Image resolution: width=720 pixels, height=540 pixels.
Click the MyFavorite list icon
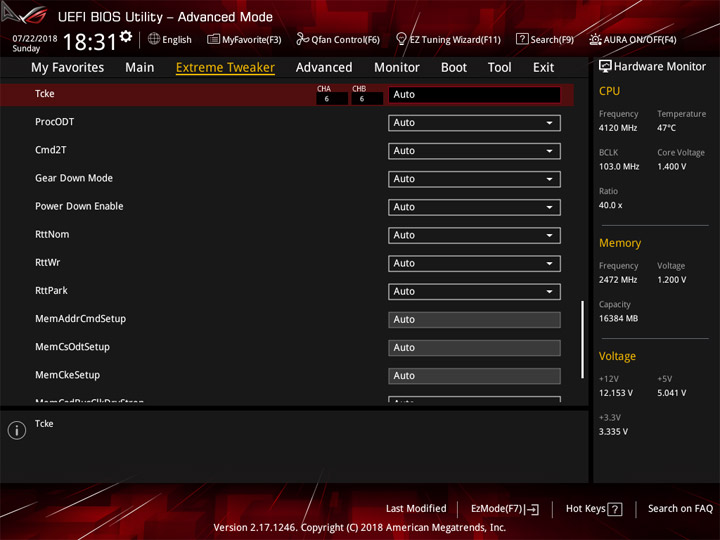213,39
